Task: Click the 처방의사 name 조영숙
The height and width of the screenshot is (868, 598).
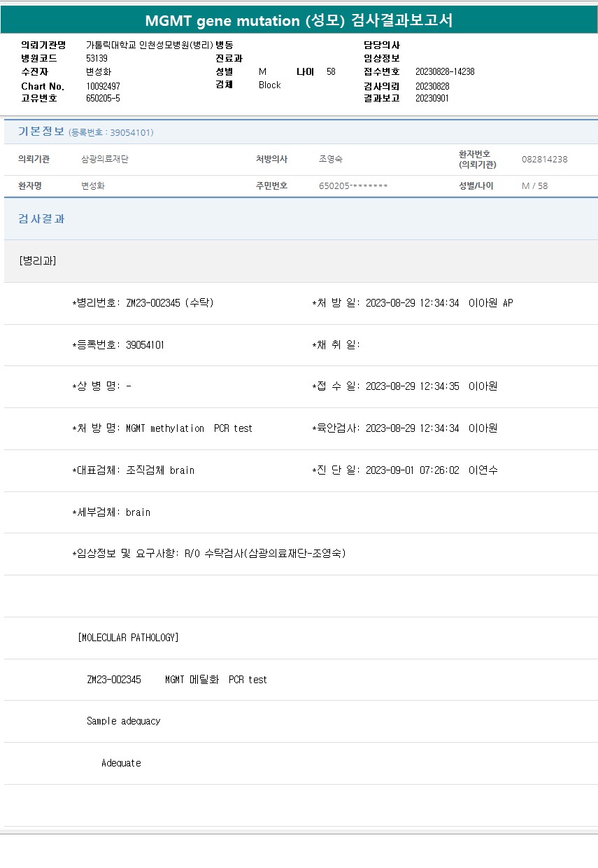Action: (x=331, y=160)
